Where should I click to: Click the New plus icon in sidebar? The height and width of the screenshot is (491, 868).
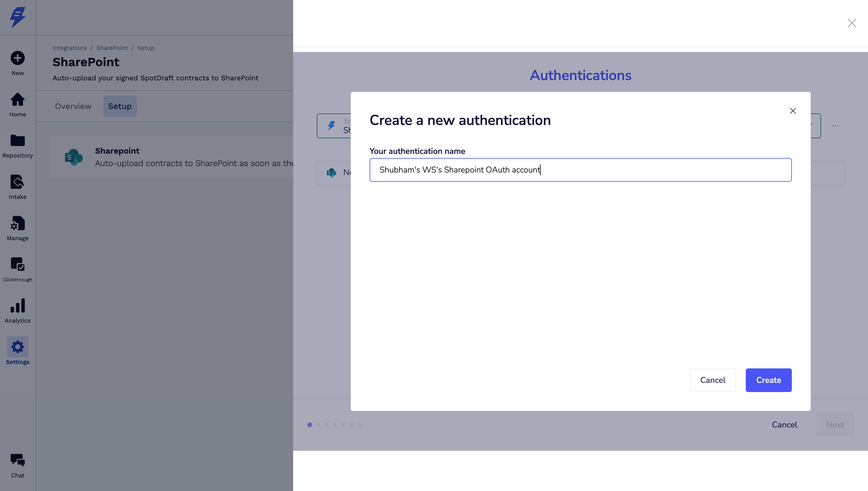point(17,58)
